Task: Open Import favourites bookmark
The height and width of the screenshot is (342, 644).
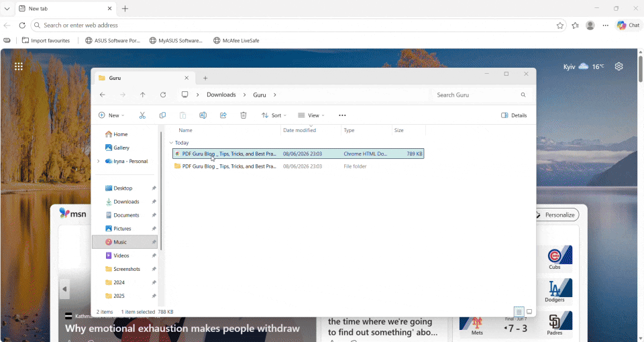Action: tap(46, 41)
